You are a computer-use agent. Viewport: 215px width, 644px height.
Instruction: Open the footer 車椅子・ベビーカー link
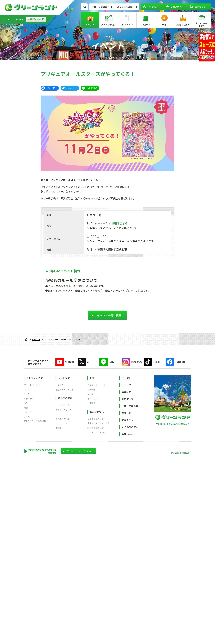pyautogui.click(x=65, y=410)
